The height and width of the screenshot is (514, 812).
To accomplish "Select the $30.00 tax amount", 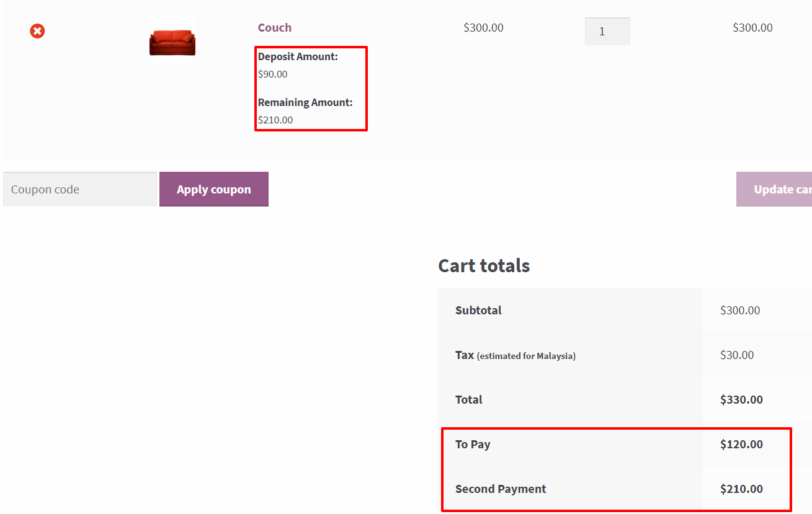I will [x=737, y=355].
